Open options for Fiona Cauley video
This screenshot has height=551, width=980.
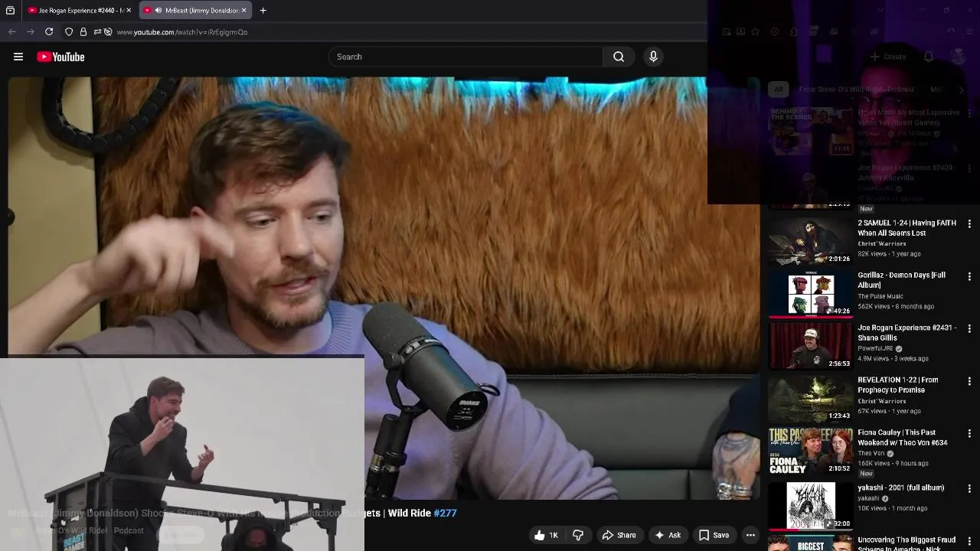969,433
